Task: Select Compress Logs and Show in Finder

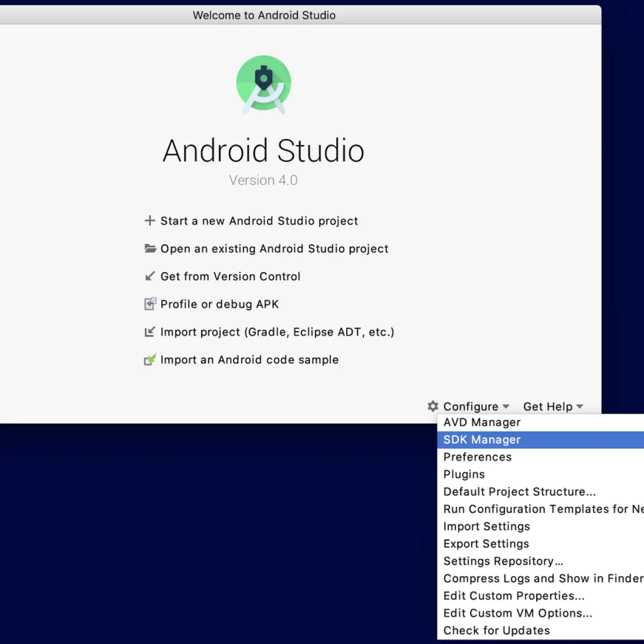Action: pos(540,579)
